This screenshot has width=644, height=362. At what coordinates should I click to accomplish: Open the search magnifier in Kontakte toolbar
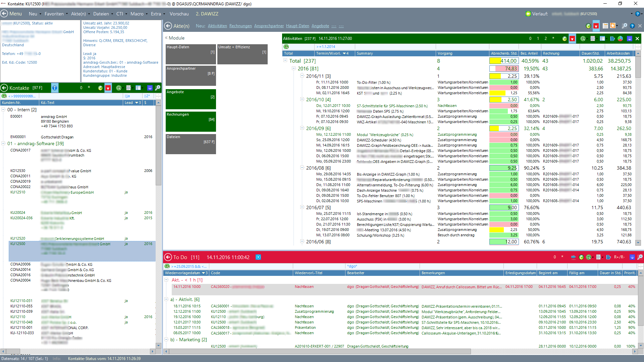pyautogui.click(x=118, y=88)
